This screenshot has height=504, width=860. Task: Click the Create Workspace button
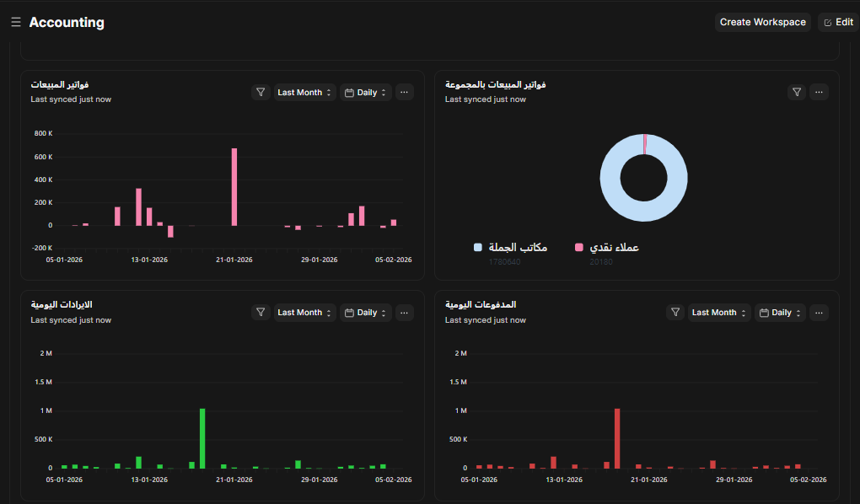tap(762, 23)
